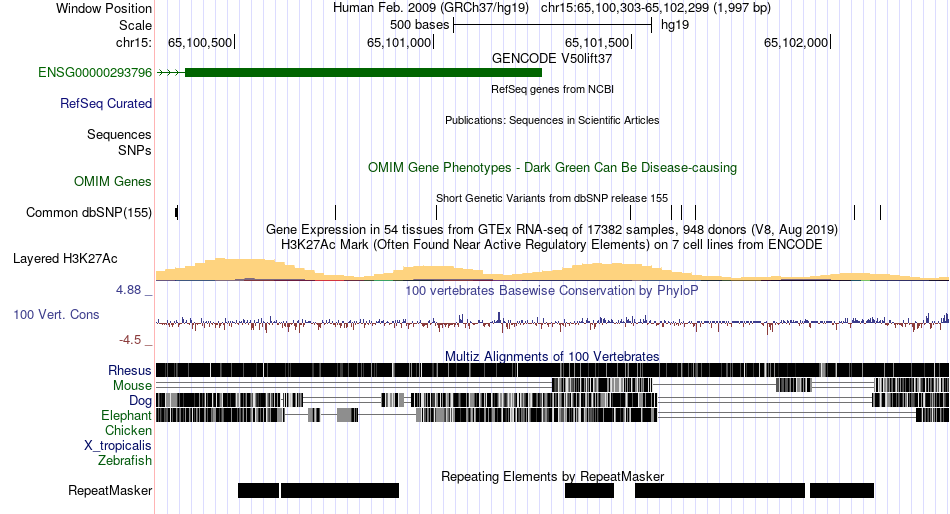Click the leftmost RepeatMasker black block

click(x=259, y=490)
